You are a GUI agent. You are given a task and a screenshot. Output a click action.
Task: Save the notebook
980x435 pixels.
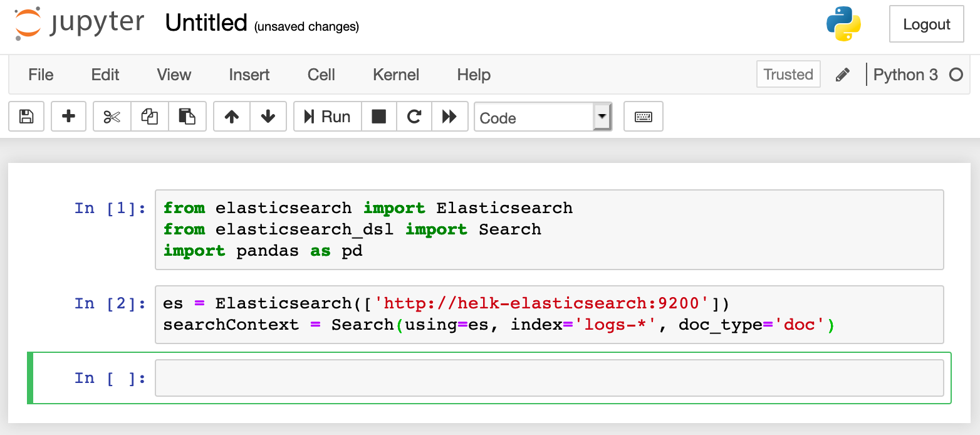coord(26,117)
